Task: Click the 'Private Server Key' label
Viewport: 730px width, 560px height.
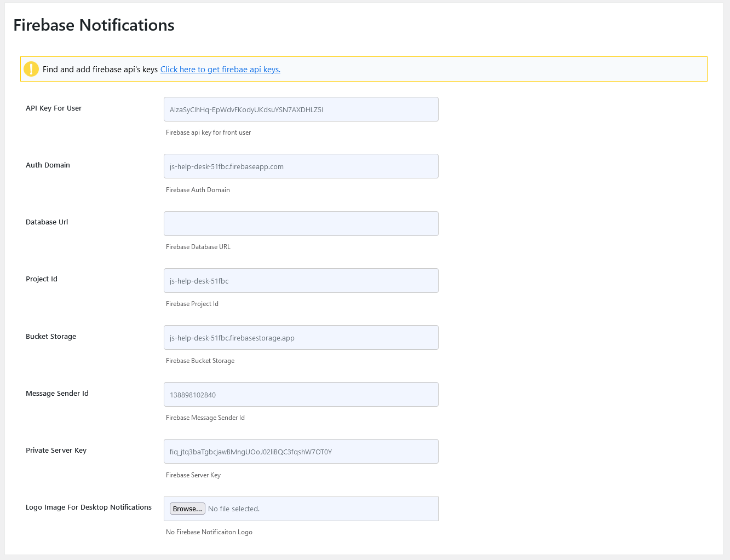Action: tap(56, 451)
